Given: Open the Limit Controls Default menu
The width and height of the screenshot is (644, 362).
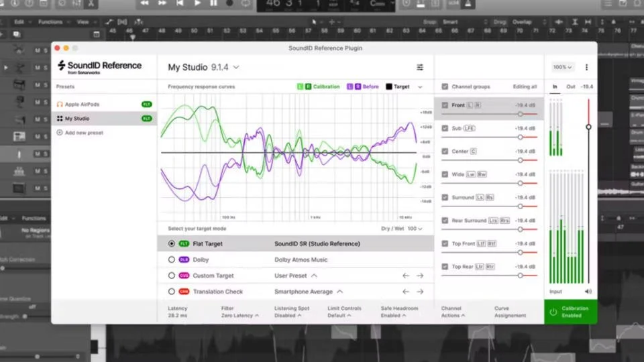Looking at the screenshot, I should pos(344,312).
